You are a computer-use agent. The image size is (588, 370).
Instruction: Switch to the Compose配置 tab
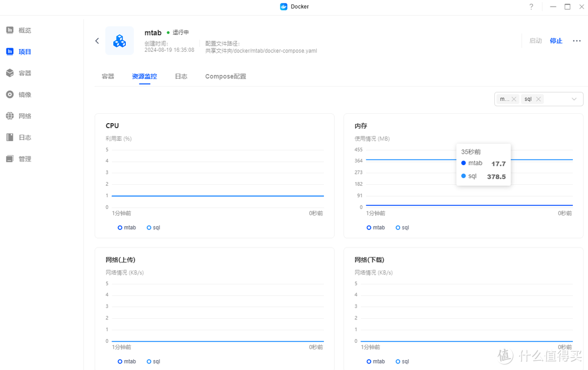(x=225, y=76)
